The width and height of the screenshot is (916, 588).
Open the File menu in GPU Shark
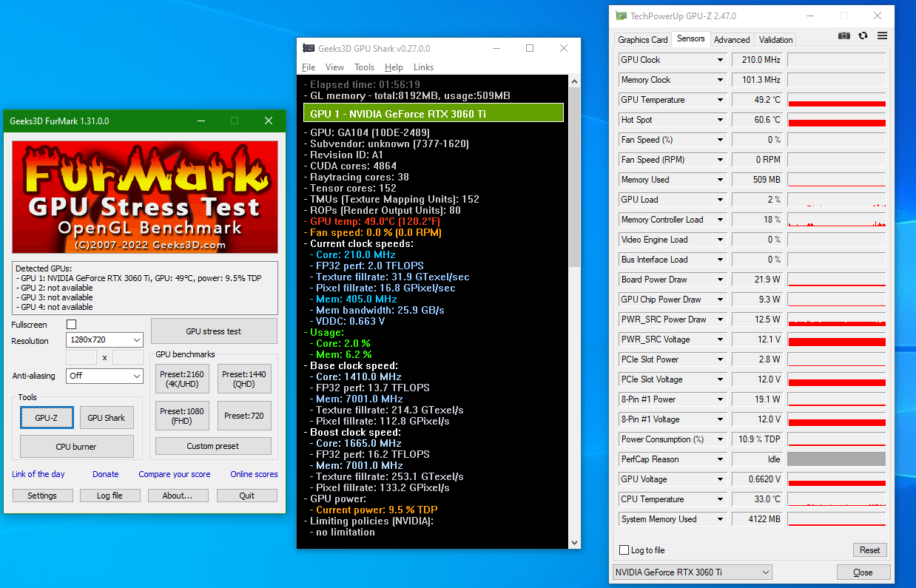point(309,67)
